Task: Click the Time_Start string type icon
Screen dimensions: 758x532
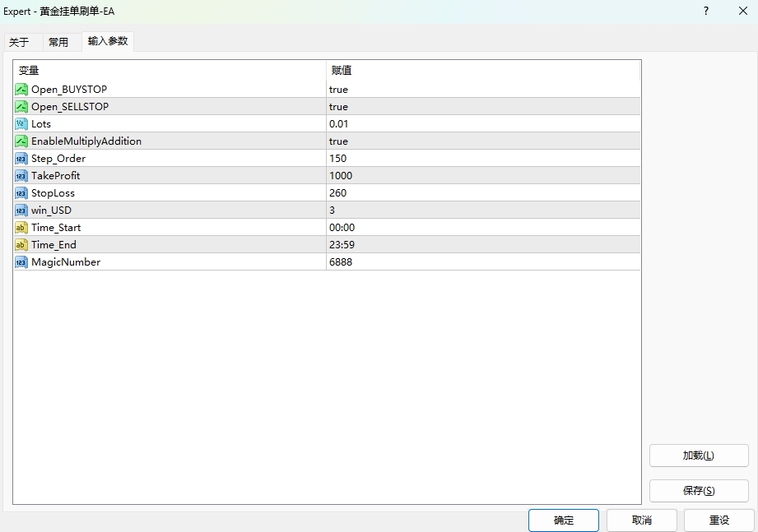Action: click(x=21, y=227)
